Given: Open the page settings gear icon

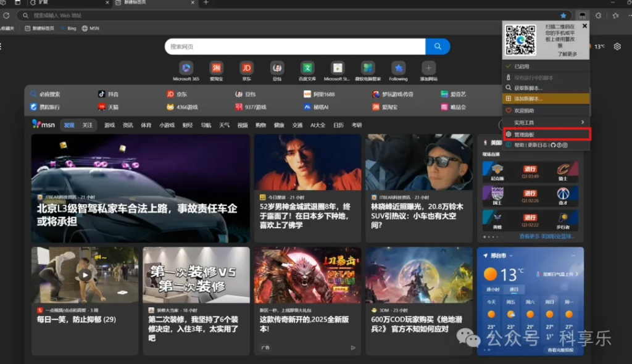Looking at the screenshot, I should [x=617, y=46].
